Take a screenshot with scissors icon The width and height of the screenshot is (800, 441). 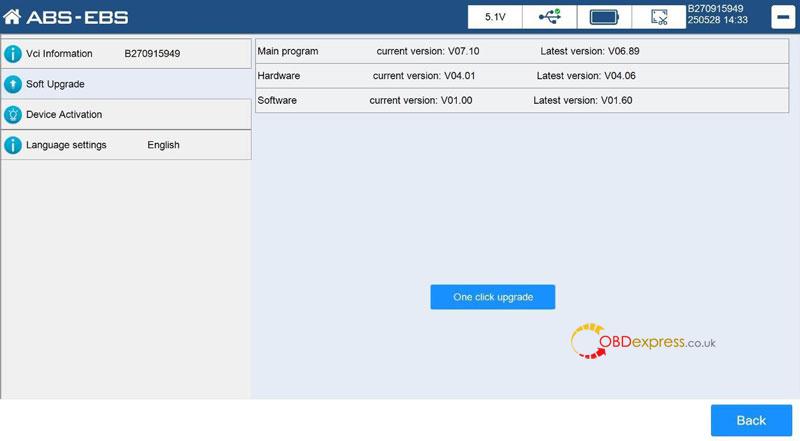pyautogui.click(x=659, y=17)
